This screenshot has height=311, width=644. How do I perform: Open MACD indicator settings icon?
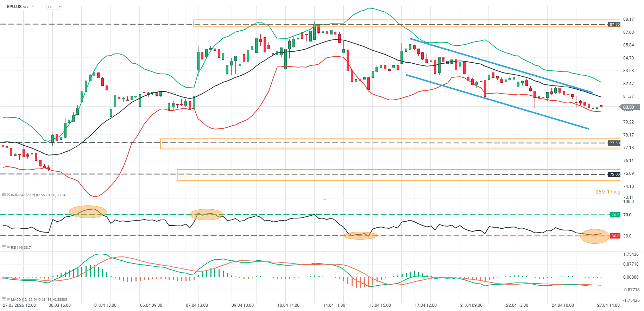click(4, 299)
